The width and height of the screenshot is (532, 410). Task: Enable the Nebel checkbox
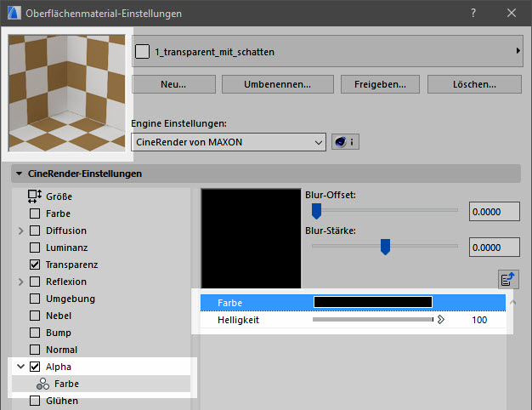tap(35, 316)
